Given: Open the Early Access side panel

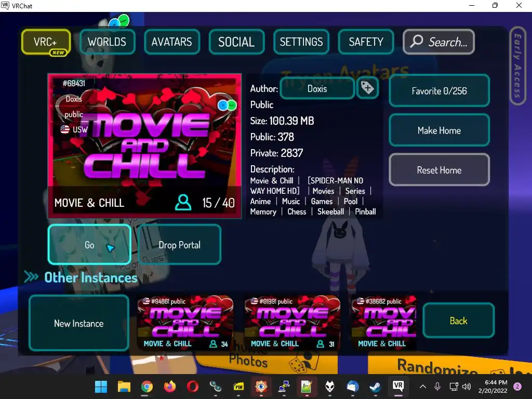Looking at the screenshot, I should pos(517,66).
